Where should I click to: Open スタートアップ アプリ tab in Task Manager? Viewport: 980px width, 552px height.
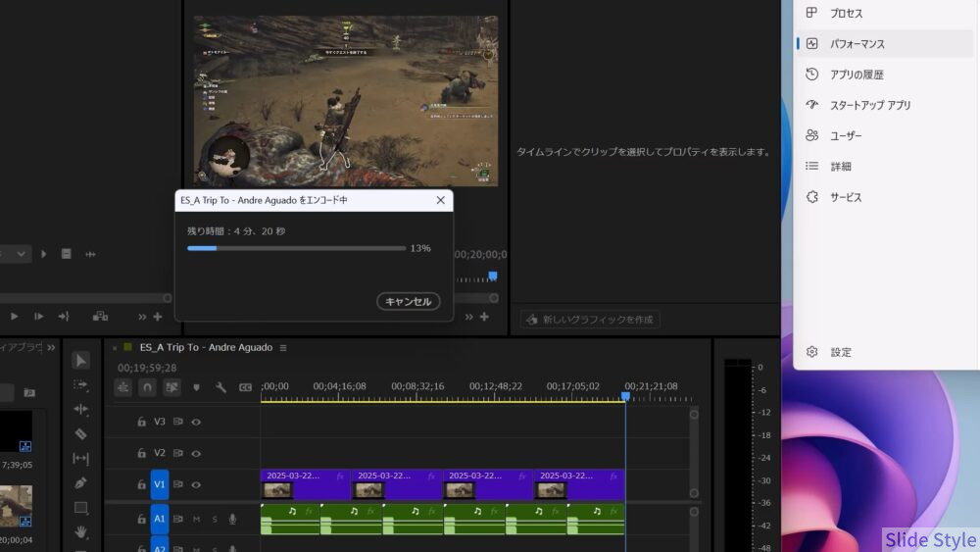point(884,105)
